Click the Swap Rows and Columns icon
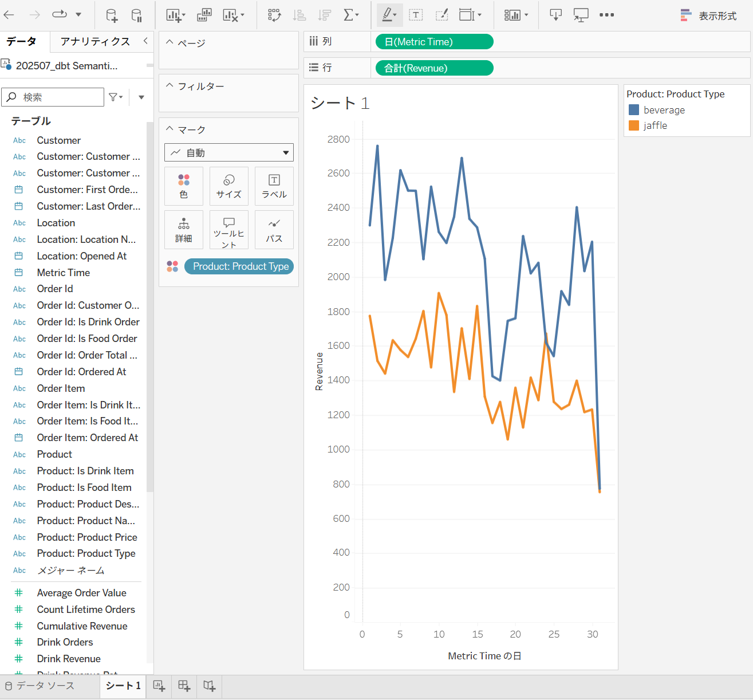 [x=274, y=15]
